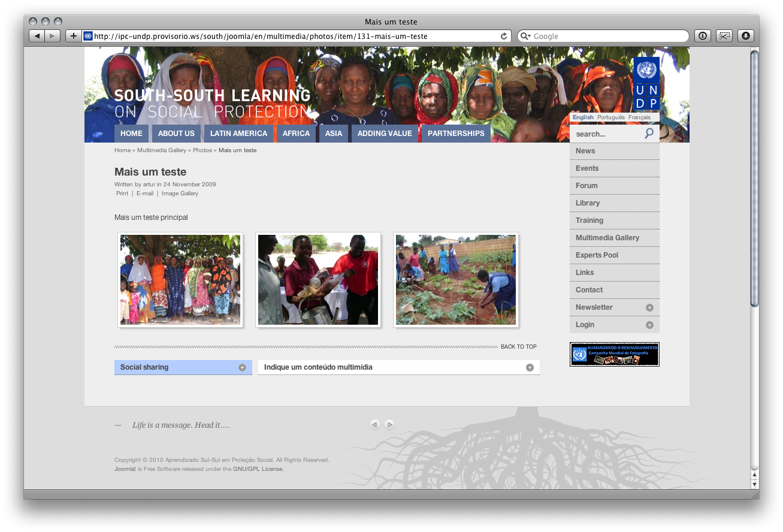Viewport: 783px width, 532px height.
Task: Click the GNU/GPL License footer link
Action: pos(258,469)
